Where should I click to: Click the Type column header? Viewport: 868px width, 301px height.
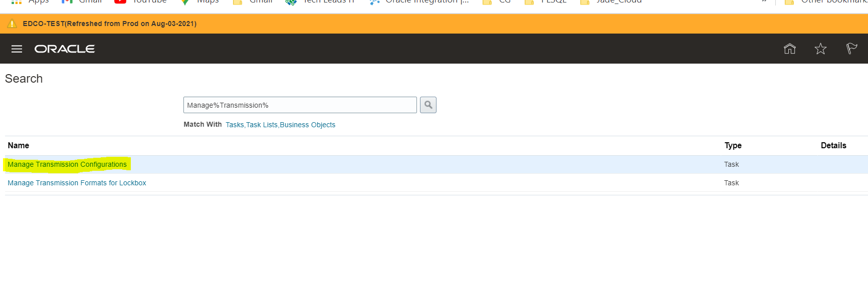coord(733,146)
